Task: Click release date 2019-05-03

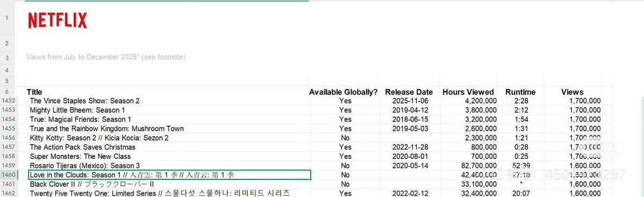Action: pos(409,129)
